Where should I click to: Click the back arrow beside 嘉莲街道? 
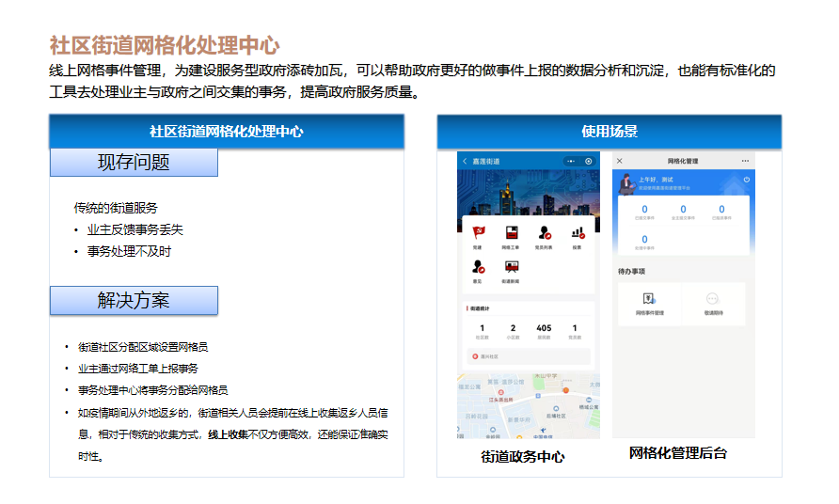click(x=465, y=162)
